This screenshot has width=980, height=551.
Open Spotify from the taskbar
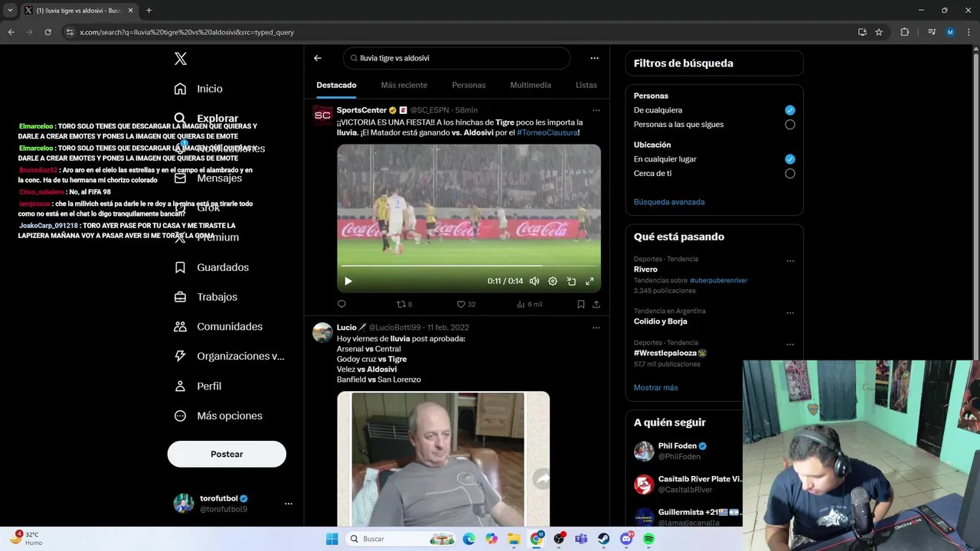coord(648,539)
